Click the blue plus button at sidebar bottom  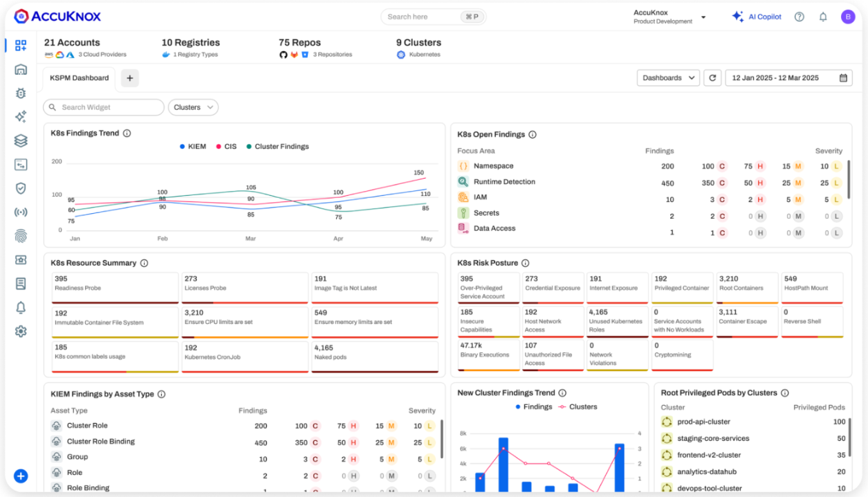(x=21, y=476)
